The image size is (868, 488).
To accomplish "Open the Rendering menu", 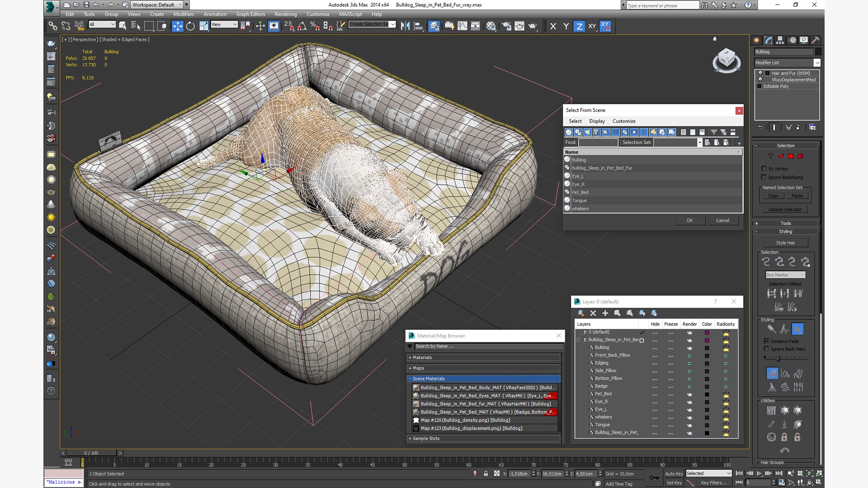I will pyautogui.click(x=286, y=14).
